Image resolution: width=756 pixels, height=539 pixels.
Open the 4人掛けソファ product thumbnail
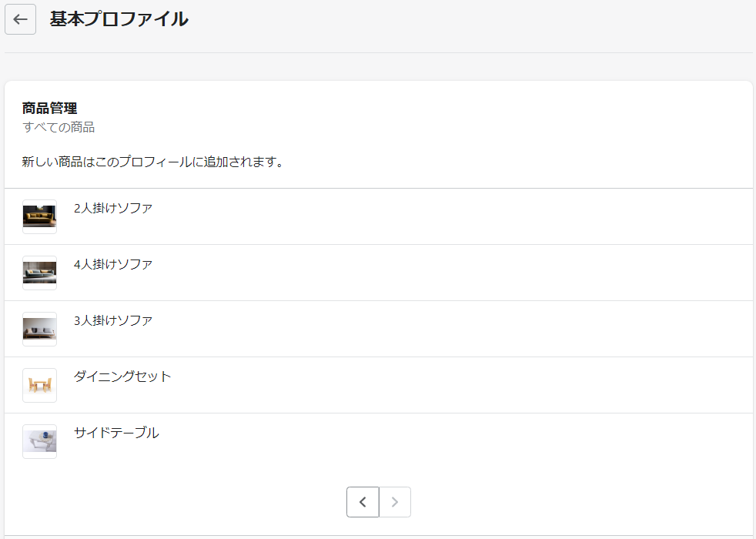[39, 273]
